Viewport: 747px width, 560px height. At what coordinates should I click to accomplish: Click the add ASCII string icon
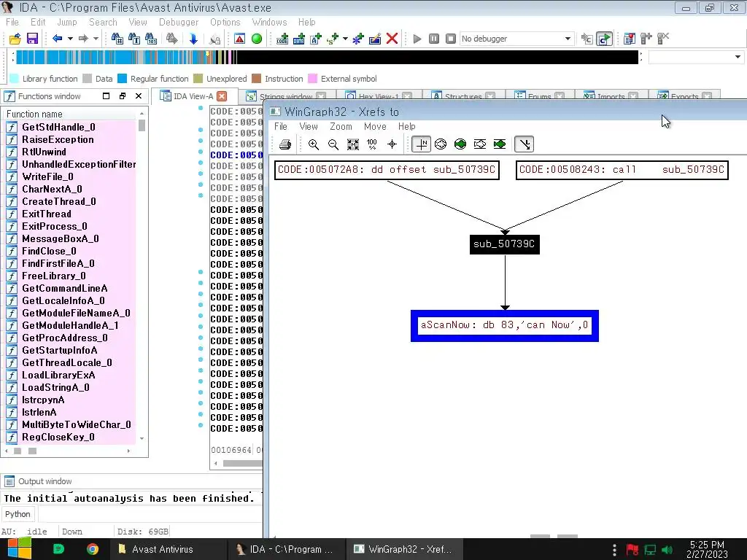(x=315, y=39)
